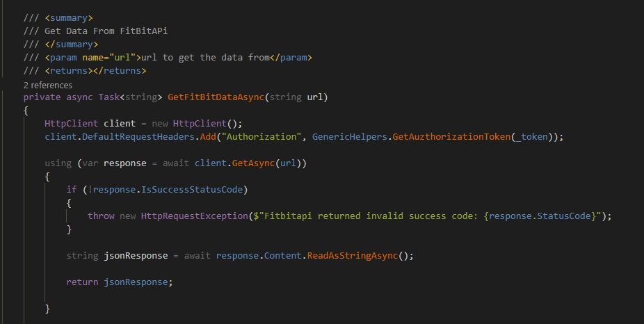Click 'string url' parameter in signature
644x324 pixels.
tap(296, 97)
